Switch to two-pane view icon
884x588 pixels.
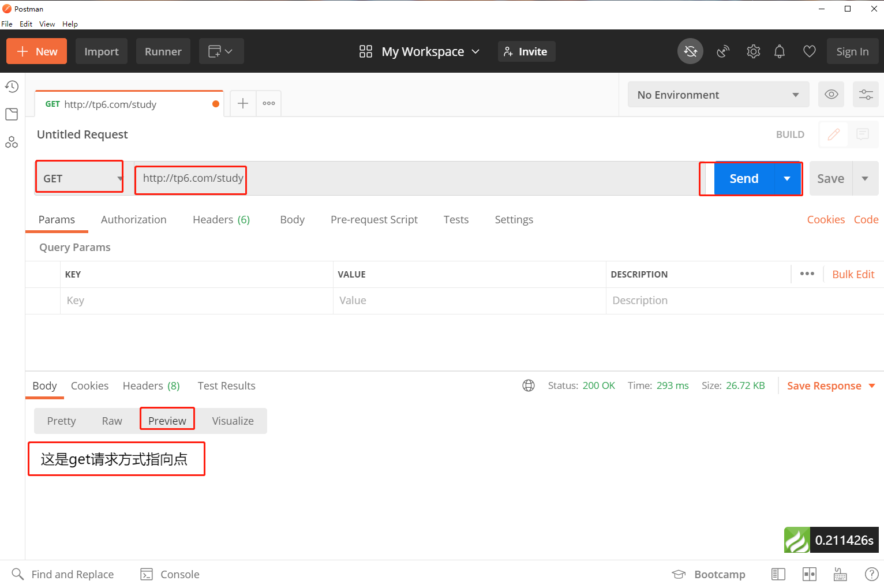810,574
